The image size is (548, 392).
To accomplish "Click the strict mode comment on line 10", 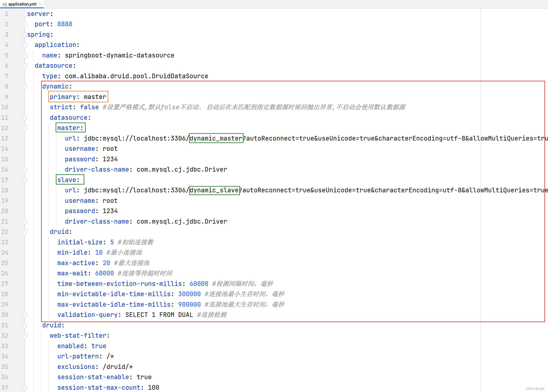I will click(254, 107).
